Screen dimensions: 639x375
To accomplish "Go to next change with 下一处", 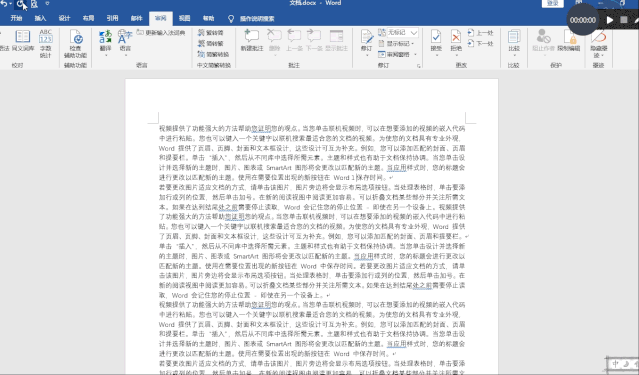I will (480, 43).
